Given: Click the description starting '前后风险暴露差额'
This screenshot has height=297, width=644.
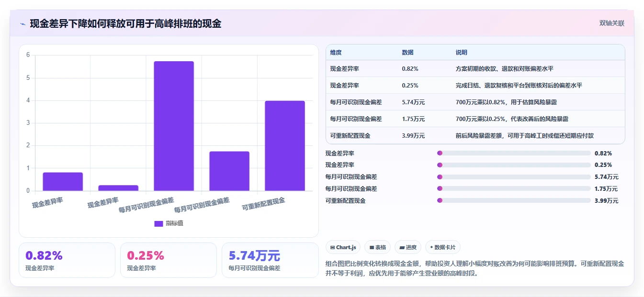Looking at the screenshot, I should coord(525,136).
